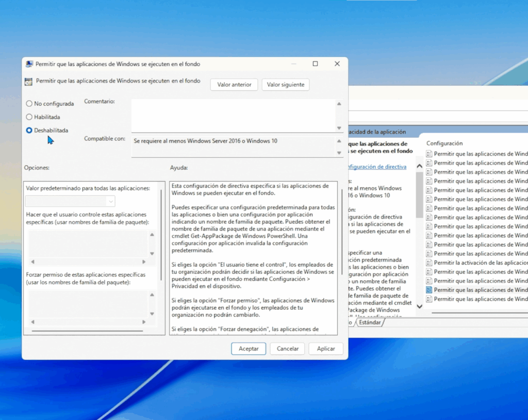528x420 pixels.
Task: Click the "Valor siguiente" button
Action: (286, 85)
